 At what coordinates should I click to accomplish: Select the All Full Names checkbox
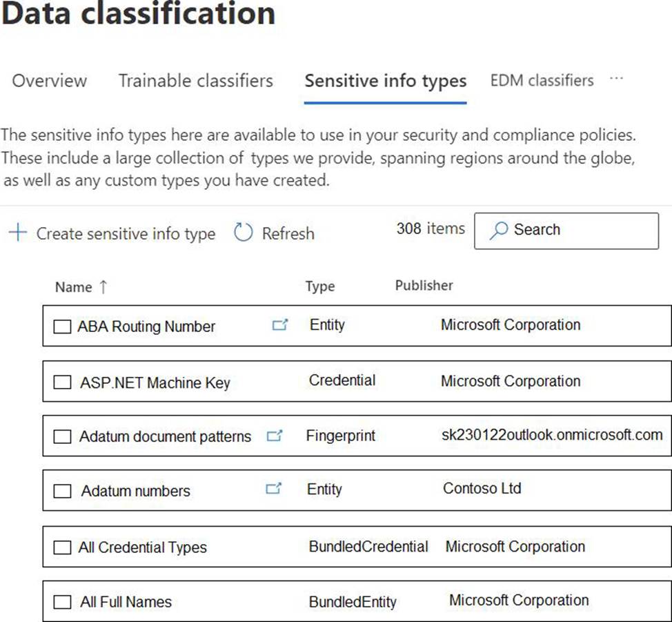(62, 602)
